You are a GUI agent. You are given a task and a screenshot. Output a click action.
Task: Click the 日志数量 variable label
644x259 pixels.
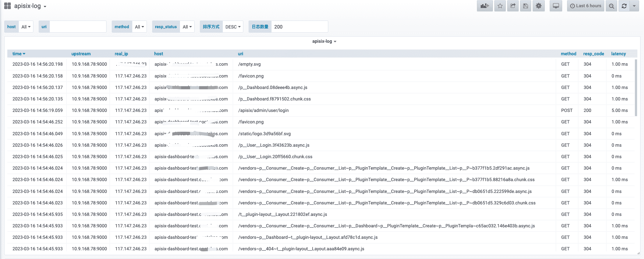260,27
